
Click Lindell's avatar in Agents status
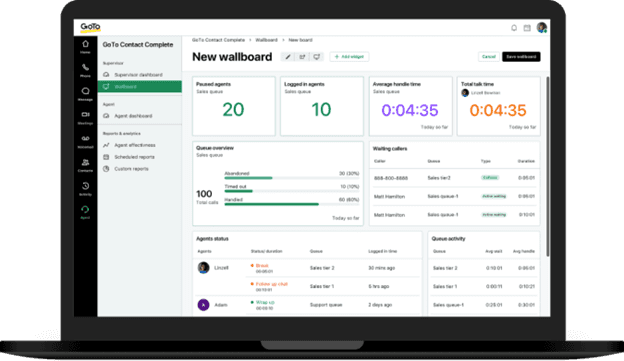(203, 267)
